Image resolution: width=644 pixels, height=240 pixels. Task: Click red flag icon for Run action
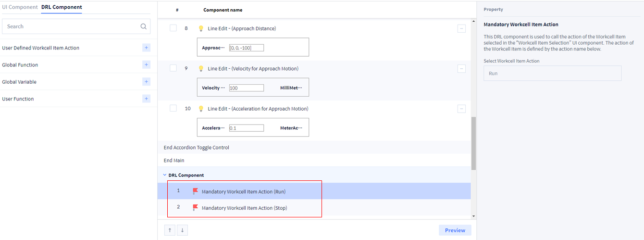click(x=195, y=191)
